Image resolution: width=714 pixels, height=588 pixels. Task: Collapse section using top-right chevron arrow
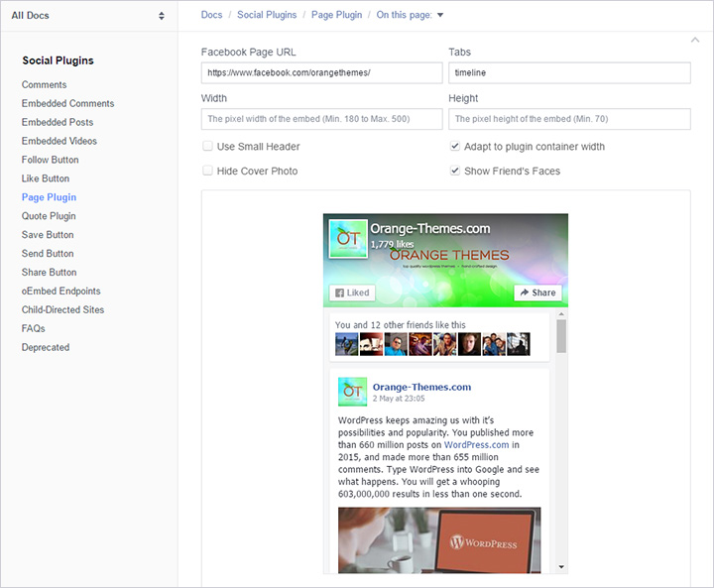[x=695, y=40]
